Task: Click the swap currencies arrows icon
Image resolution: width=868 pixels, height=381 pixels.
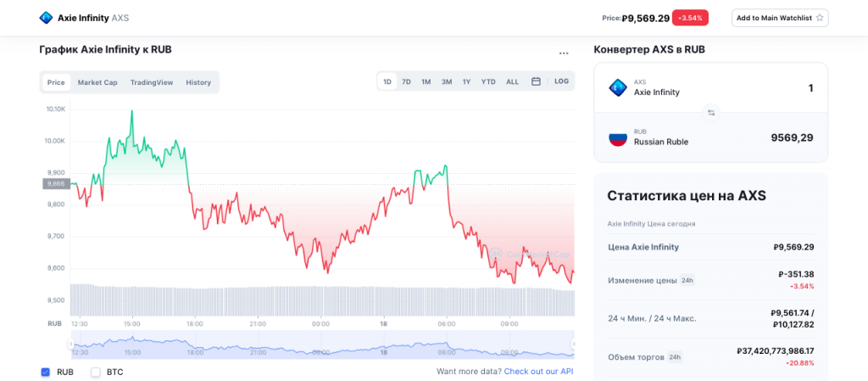Action: pos(711,112)
